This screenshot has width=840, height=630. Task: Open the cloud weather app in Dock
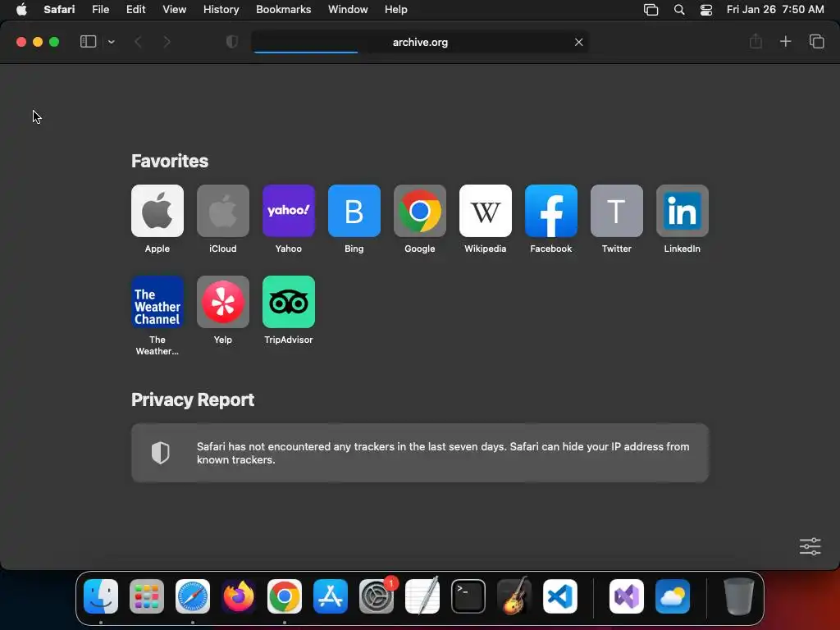click(x=673, y=596)
